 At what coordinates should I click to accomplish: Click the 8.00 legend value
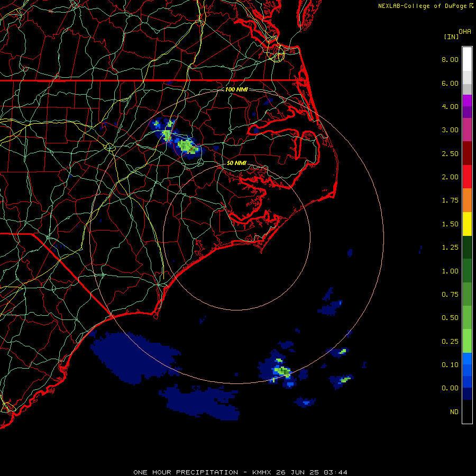pyautogui.click(x=450, y=59)
